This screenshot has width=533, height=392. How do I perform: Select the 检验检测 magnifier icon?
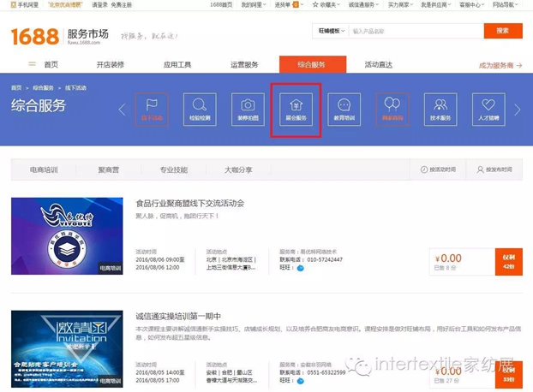(x=199, y=109)
